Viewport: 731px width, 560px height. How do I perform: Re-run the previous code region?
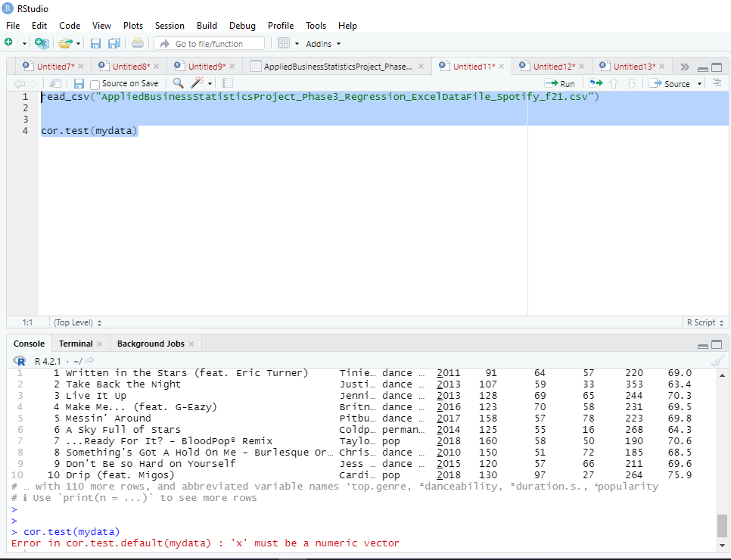596,83
